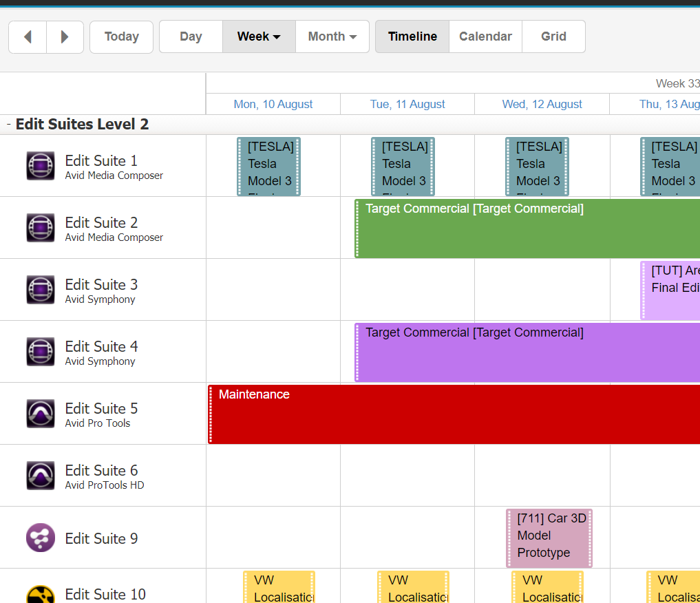Select green Target Commercial booking in Edit Suite 2
This screenshot has height=603, width=700.
(x=527, y=229)
